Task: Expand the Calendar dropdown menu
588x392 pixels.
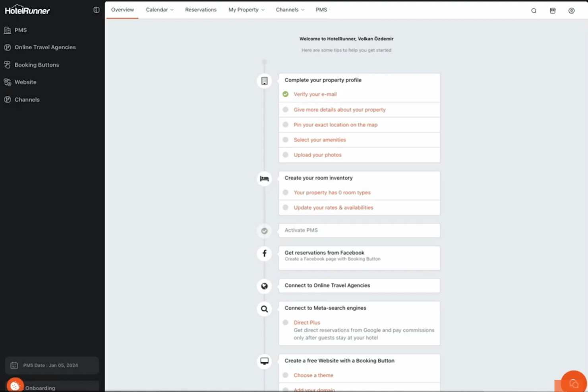Action: coord(160,10)
